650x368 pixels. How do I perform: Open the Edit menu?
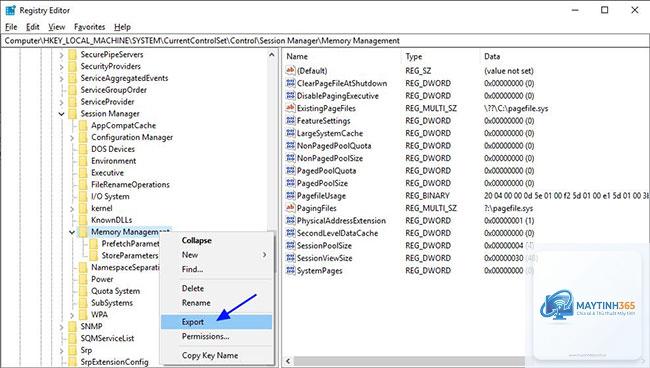[x=33, y=27]
